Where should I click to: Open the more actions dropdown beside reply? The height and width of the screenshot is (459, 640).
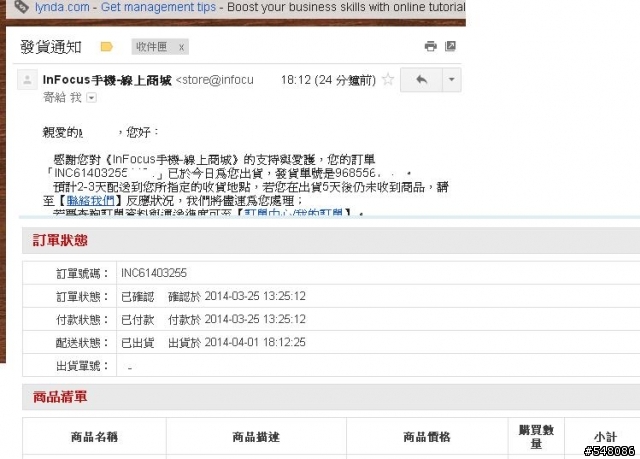452,80
